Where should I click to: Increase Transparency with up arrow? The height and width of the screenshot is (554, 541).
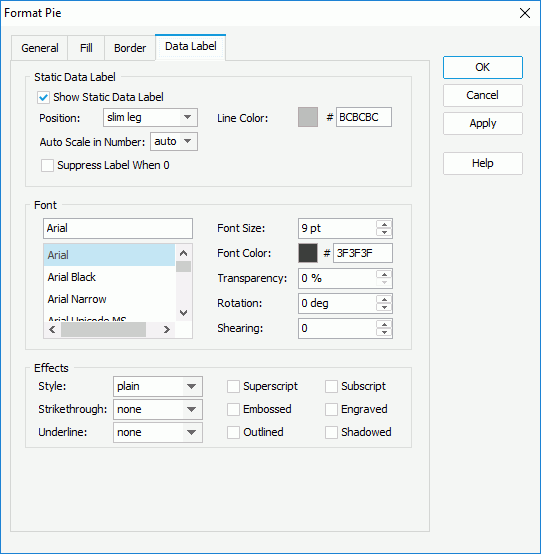tap(384, 275)
